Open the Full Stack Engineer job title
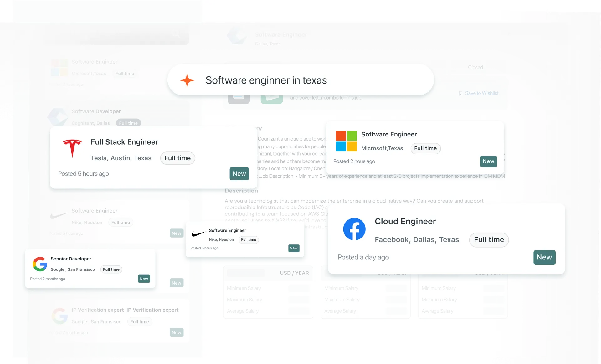Viewport: 601px width, 364px height. (x=125, y=142)
